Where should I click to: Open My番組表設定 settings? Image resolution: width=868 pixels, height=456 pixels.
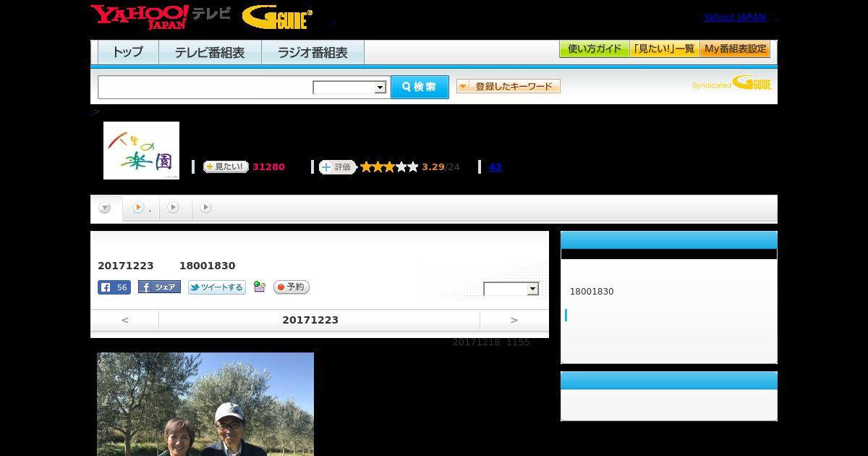pos(735,48)
